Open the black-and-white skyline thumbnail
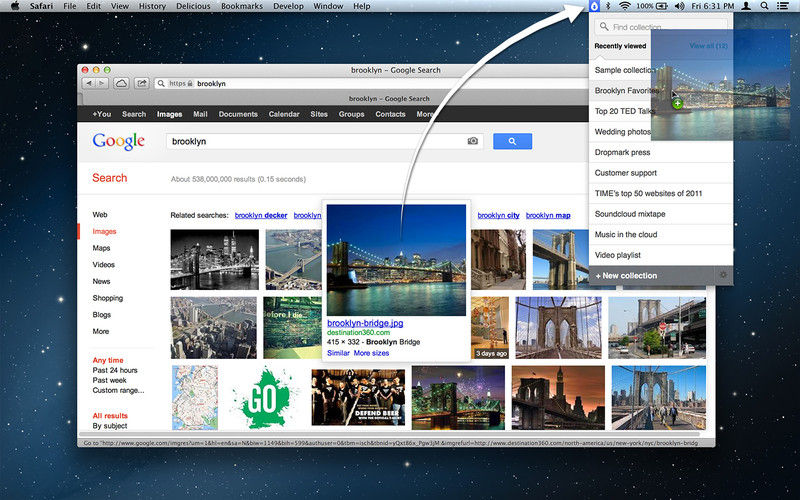 pos(214,259)
